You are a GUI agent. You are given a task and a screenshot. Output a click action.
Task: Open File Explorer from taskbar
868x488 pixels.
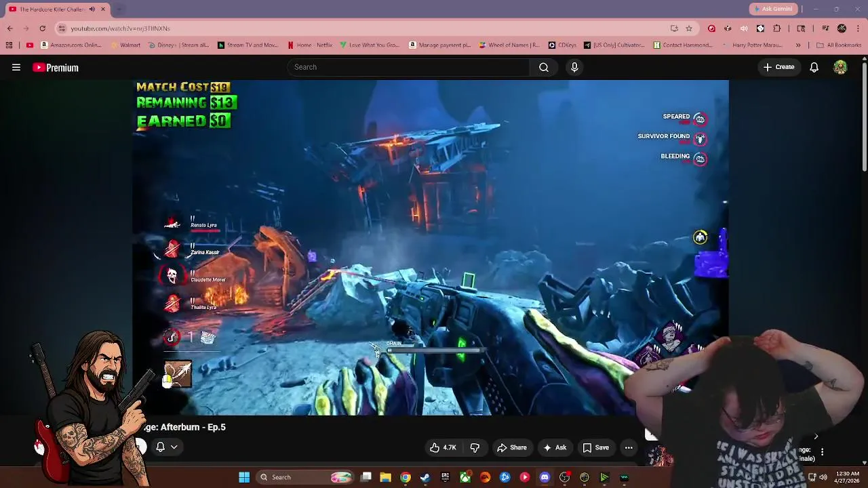(x=385, y=477)
